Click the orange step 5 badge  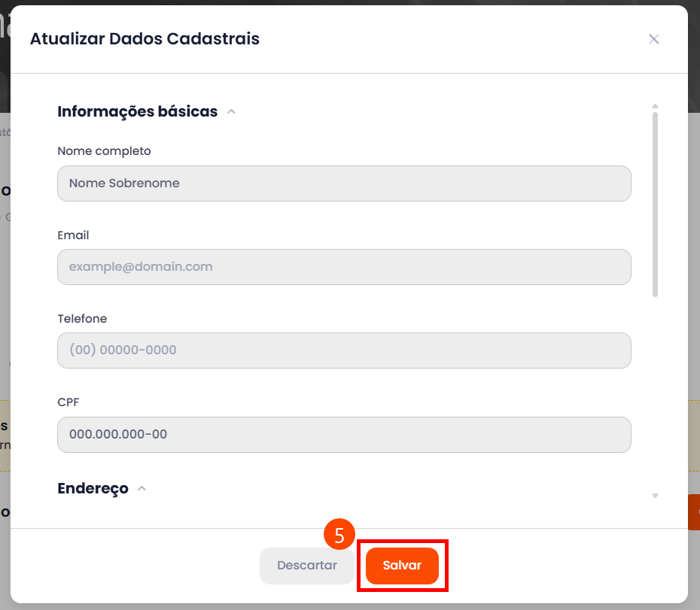coord(339,535)
